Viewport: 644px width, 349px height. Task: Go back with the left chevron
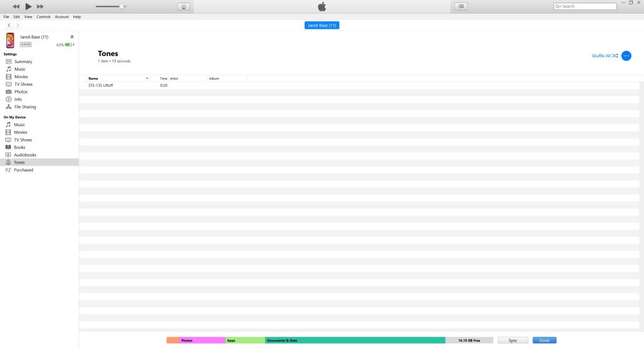[9, 25]
